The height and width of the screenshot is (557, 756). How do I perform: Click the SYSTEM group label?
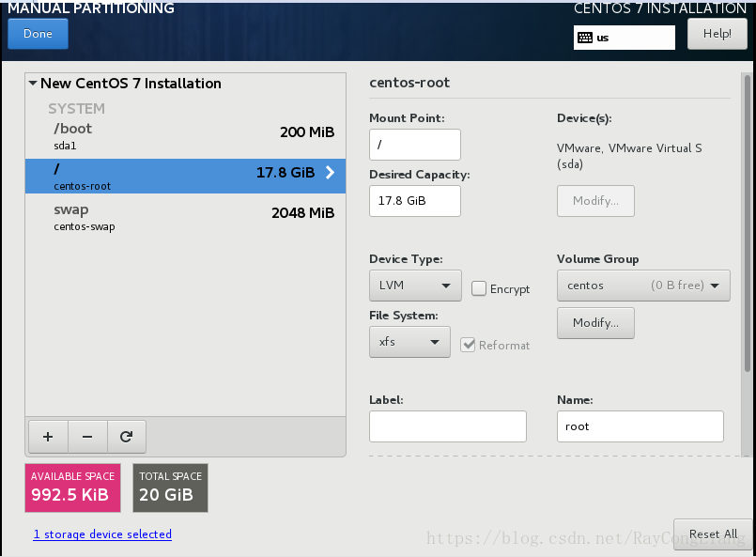76,109
